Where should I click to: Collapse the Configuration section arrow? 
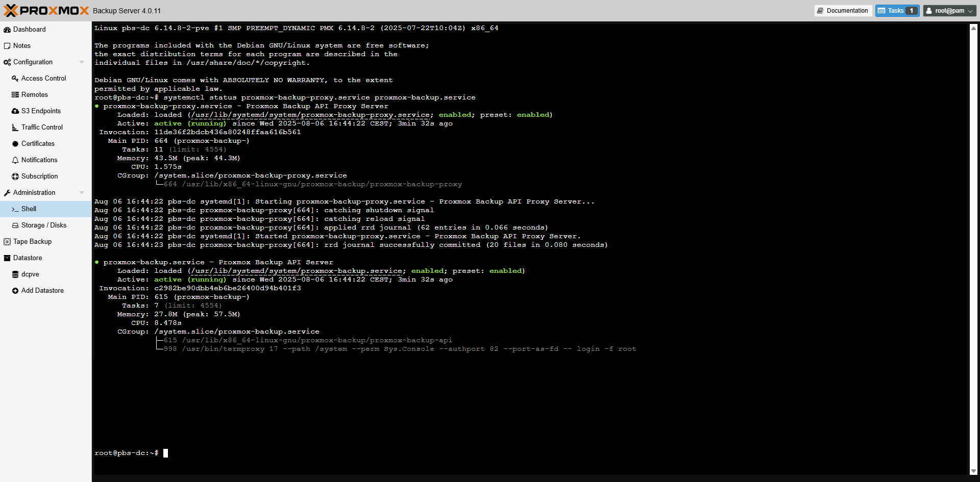(82, 62)
